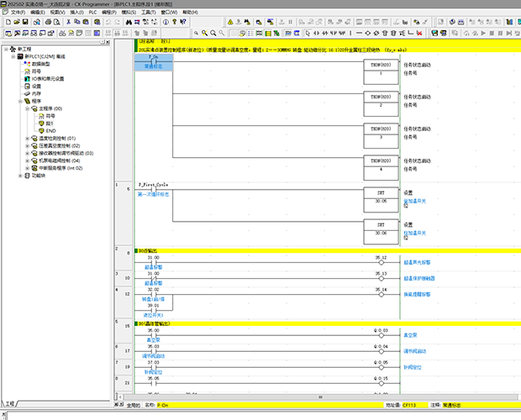This screenshot has width=521, height=420.
Task: Open the 工具(T) menu
Action: (x=149, y=13)
